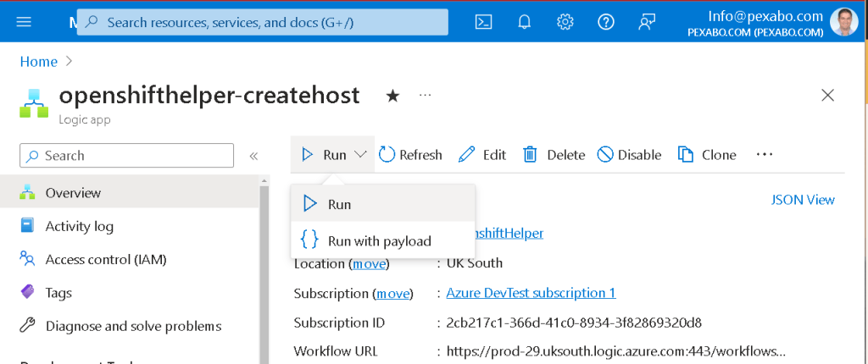Viewport: 868px width, 364px height.
Task: Click the Diagnose wrench icon
Action: click(x=27, y=325)
